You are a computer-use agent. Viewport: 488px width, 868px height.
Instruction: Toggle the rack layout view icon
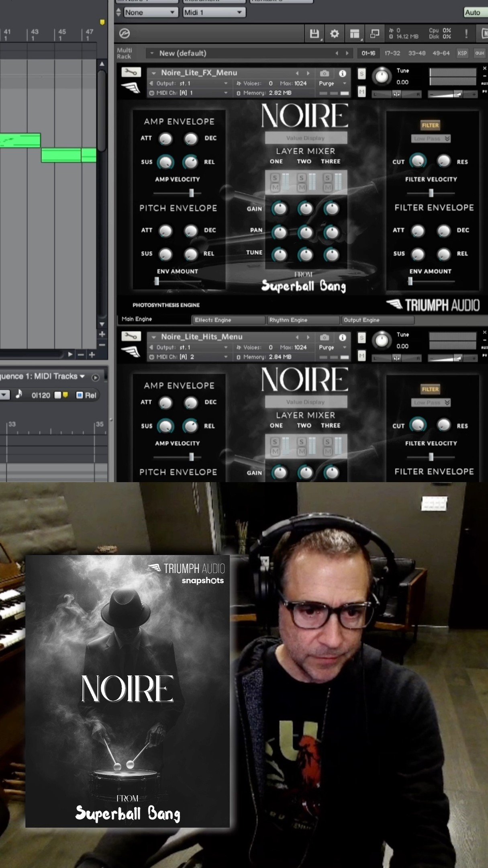tap(354, 34)
